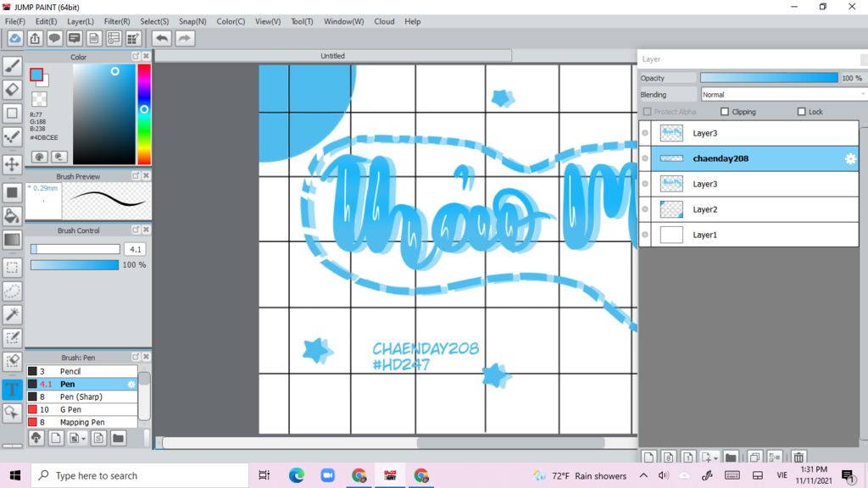Add brush script icon
The image size is (868, 488).
coord(98,438)
